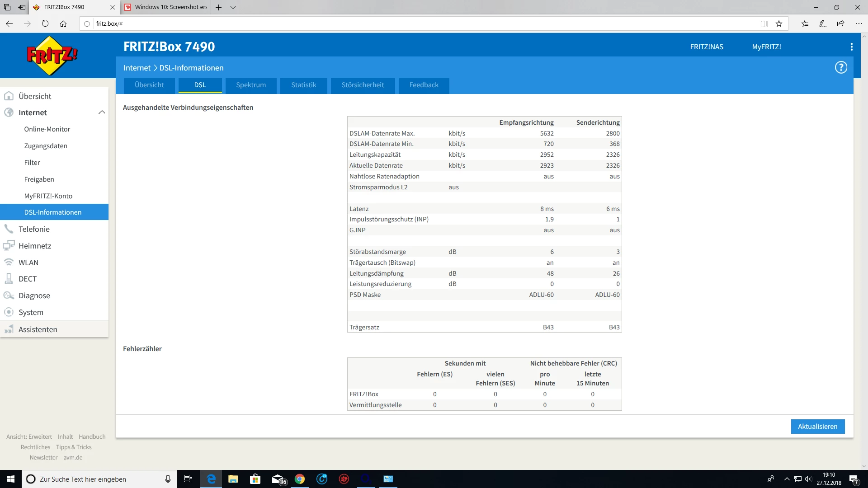Screen dimensions: 868x488
Task: Switch to the Störsicherheit tab
Action: pyautogui.click(x=363, y=85)
